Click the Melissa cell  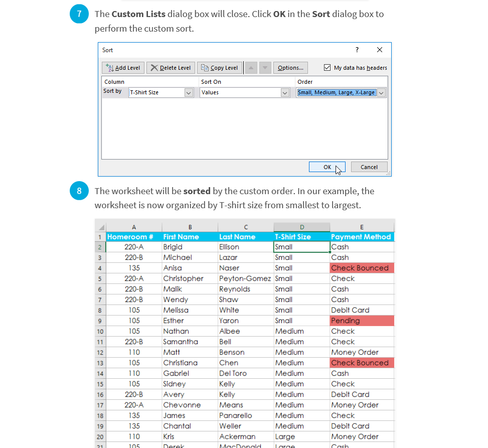point(190,310)
